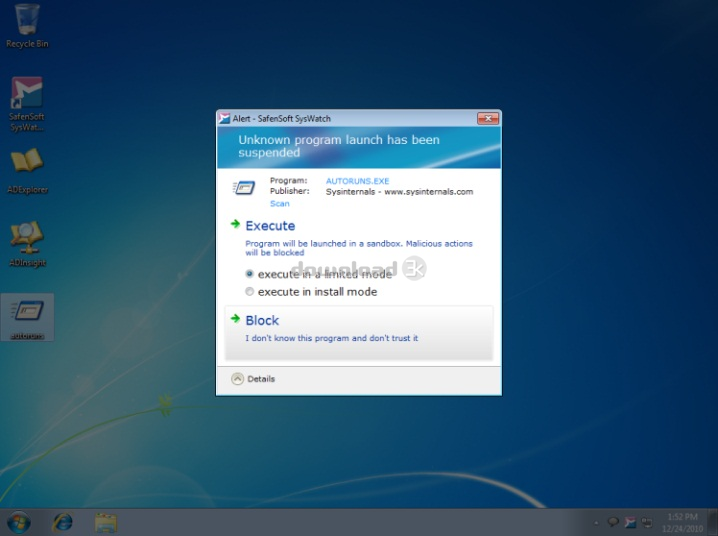Screen dimensions: 718x536
Task: Click the green arrow next to Execute
Action: 235,224
